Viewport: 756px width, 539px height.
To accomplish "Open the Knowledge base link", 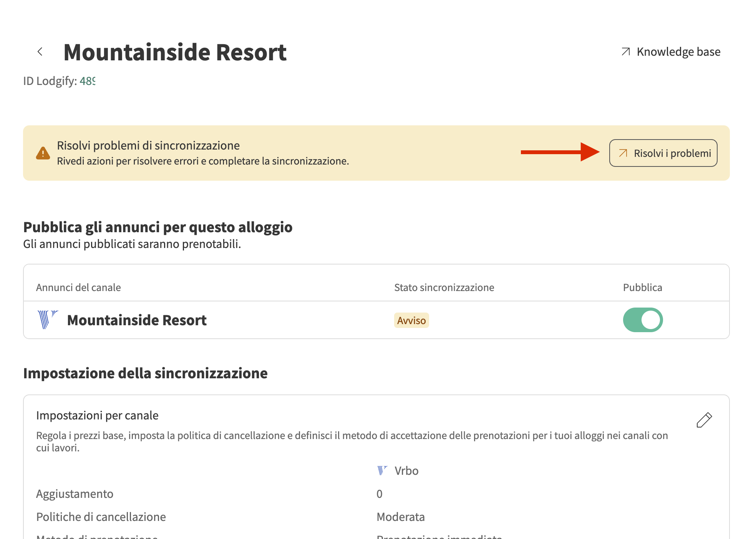I will pos(678,52).
